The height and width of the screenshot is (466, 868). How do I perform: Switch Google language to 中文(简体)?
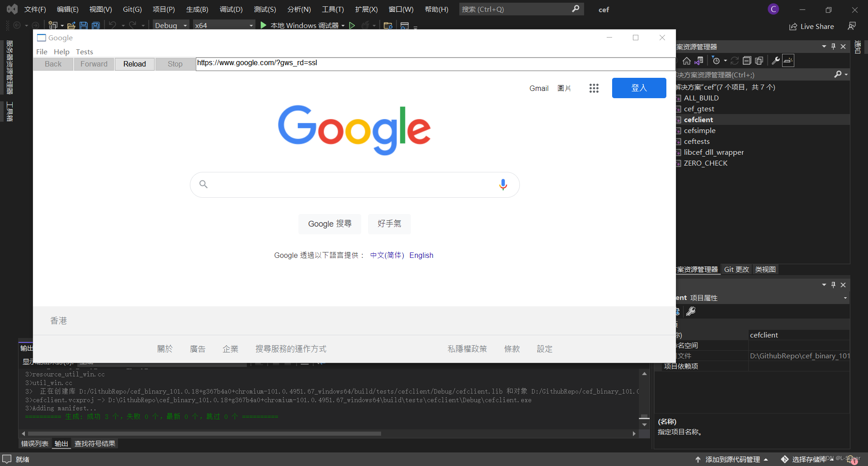[387, 255]
